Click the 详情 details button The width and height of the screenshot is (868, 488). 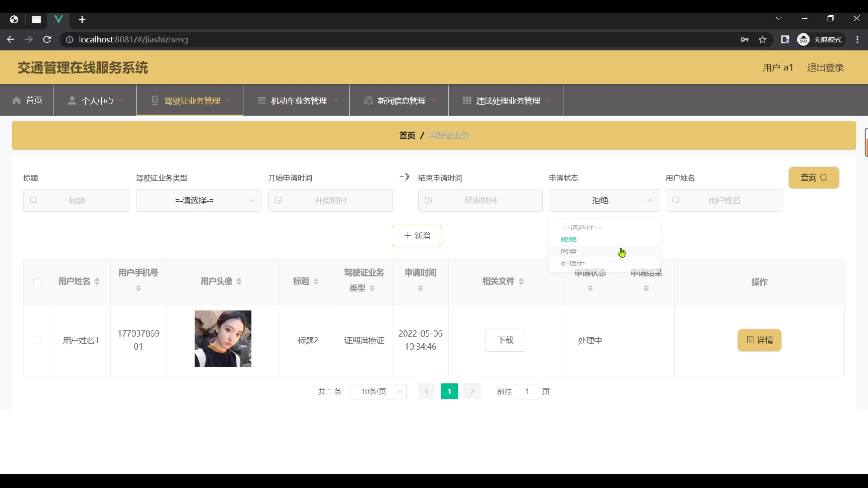(x=759, y=340)
